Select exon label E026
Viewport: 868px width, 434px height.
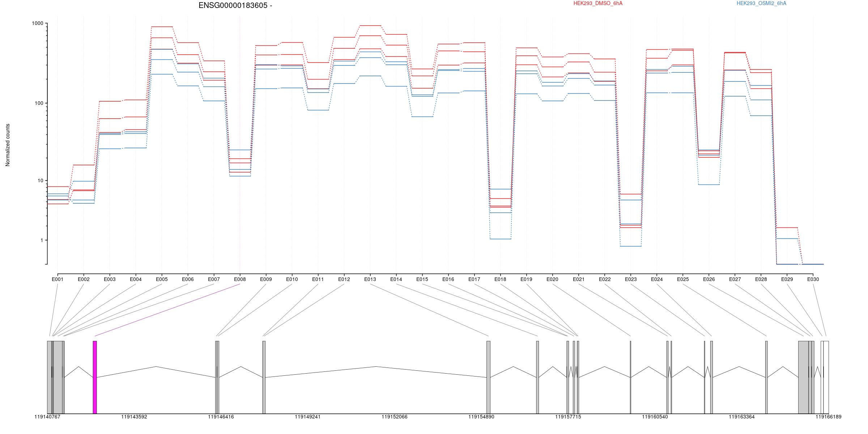(709, 279)
